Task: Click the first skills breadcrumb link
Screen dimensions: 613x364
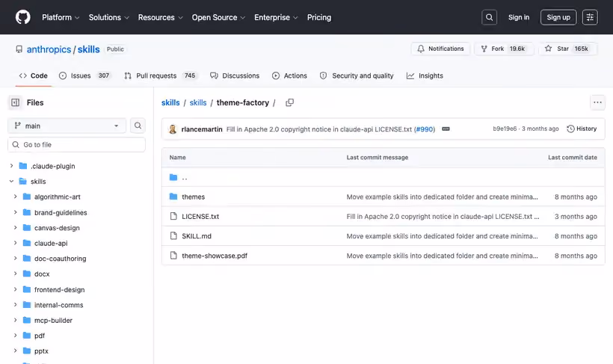Action: point(170,102)
